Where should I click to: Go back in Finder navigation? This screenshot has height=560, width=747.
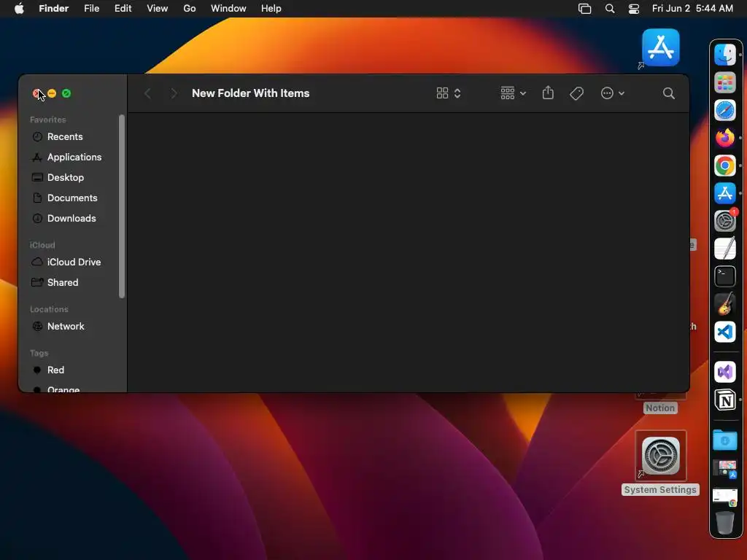click(147, 93)
